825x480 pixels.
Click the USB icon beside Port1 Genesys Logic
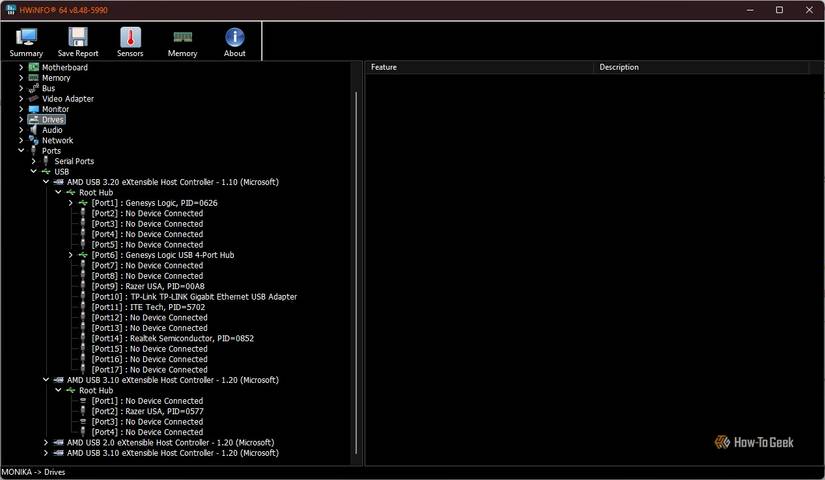pyautogui.click(x=83, y=203)
